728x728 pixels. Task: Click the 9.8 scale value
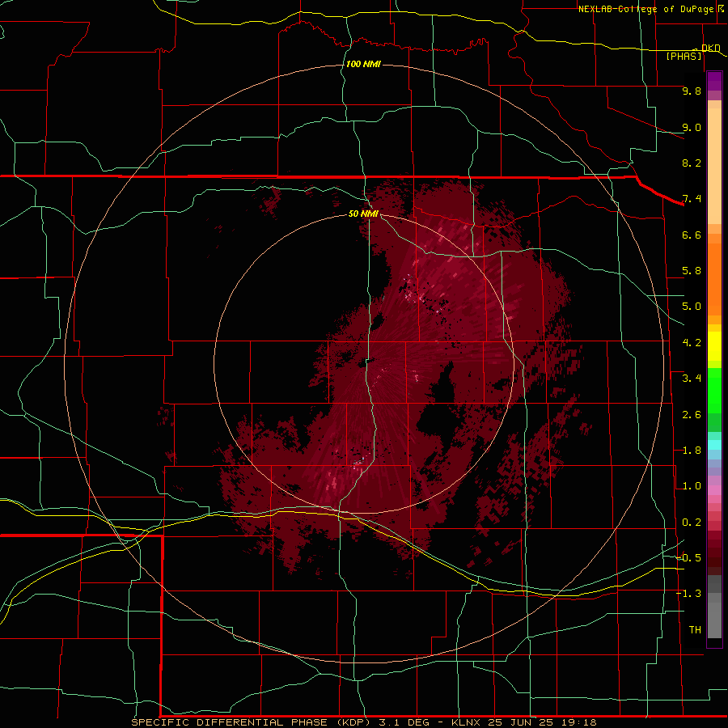[692, 91]
